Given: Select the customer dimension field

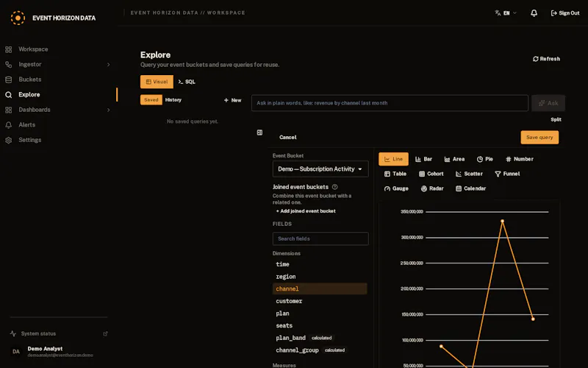Looking at the screenshot, I should pyautogui.click(x=320, y=301).
